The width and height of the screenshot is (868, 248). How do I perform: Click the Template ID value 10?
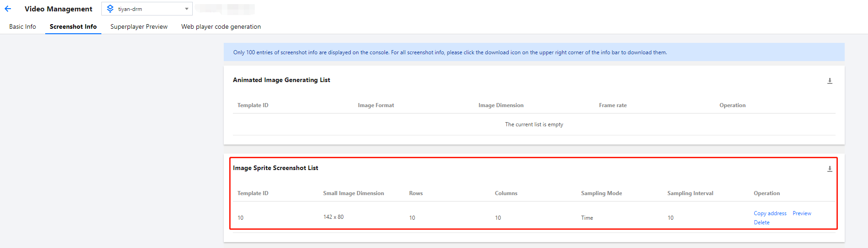point(241,218)
